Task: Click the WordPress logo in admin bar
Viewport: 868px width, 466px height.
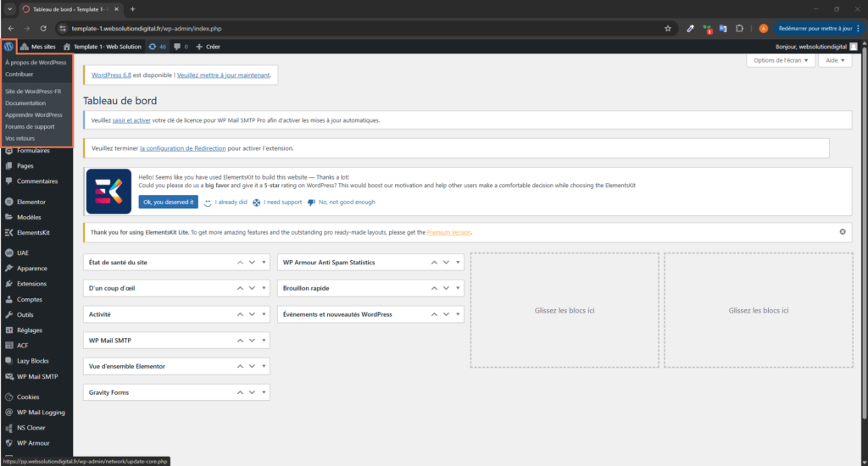Action: coord(8,47)
